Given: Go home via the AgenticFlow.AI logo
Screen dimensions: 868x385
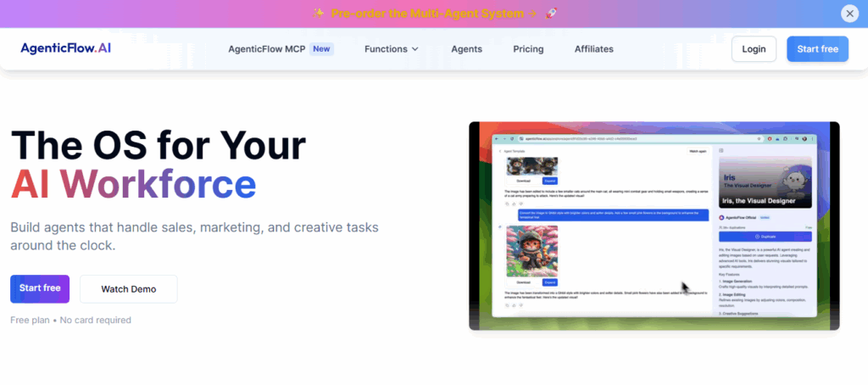Looking at the screenshot, I should pyautogui.click(x=66, y=48).
